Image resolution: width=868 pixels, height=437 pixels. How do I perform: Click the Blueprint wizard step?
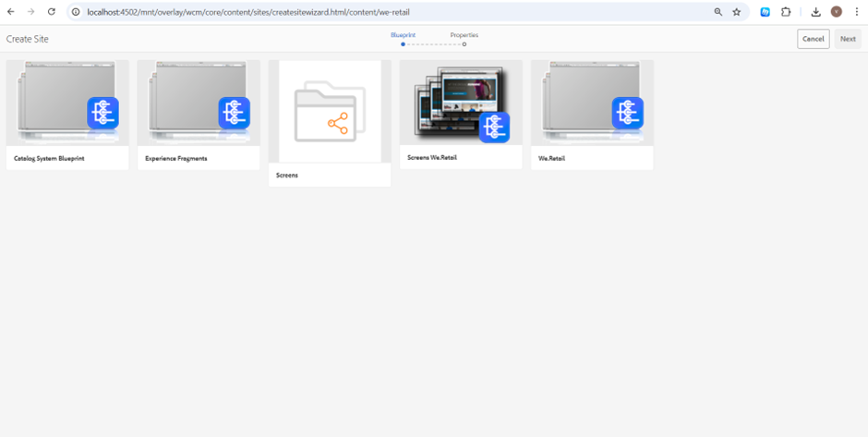tap(403, 39)
